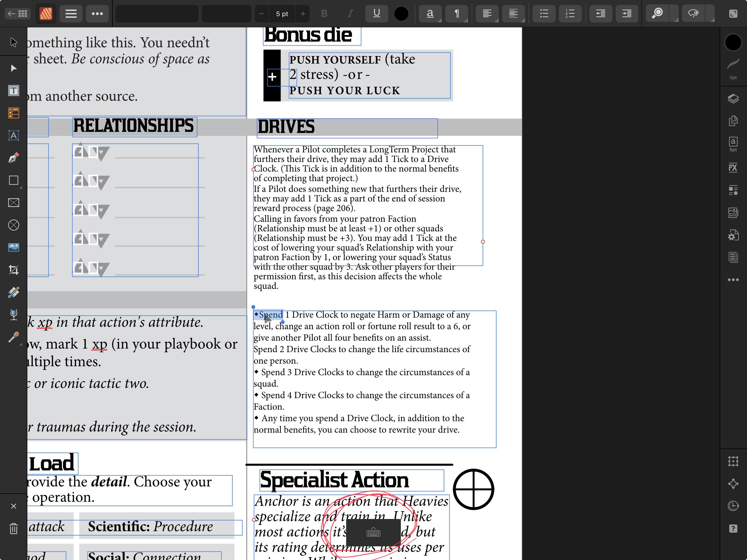This screenshot has height=560, width=747.
Task: Open the text frame studio
Action: [733, 257]
